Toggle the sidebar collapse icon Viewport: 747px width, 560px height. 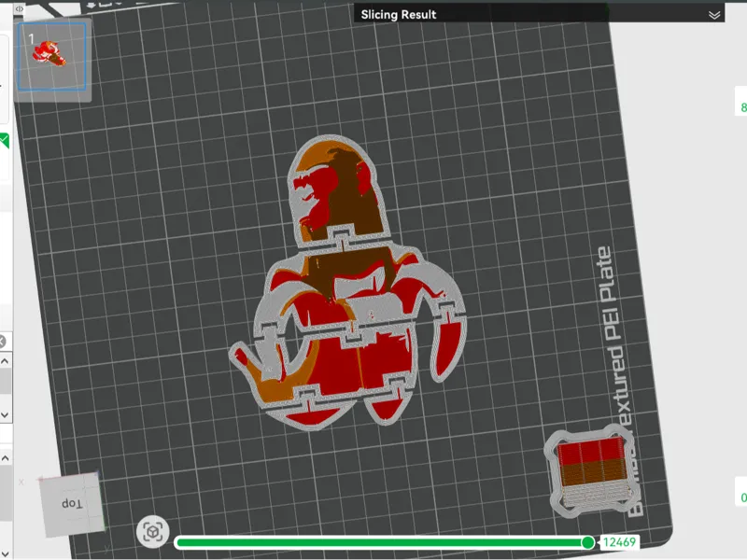coord(19,8)
